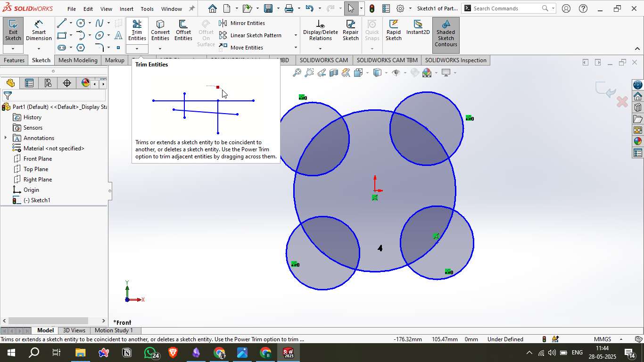644x362 pixels.
Task: Select the Line sketch tool
Action: 61,23
